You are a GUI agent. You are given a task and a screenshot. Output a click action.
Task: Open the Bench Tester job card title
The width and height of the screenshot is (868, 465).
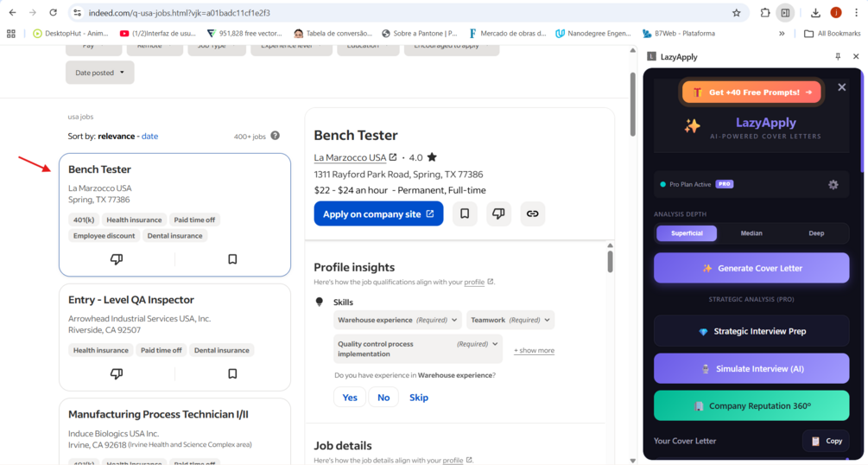tap(99, 169)
